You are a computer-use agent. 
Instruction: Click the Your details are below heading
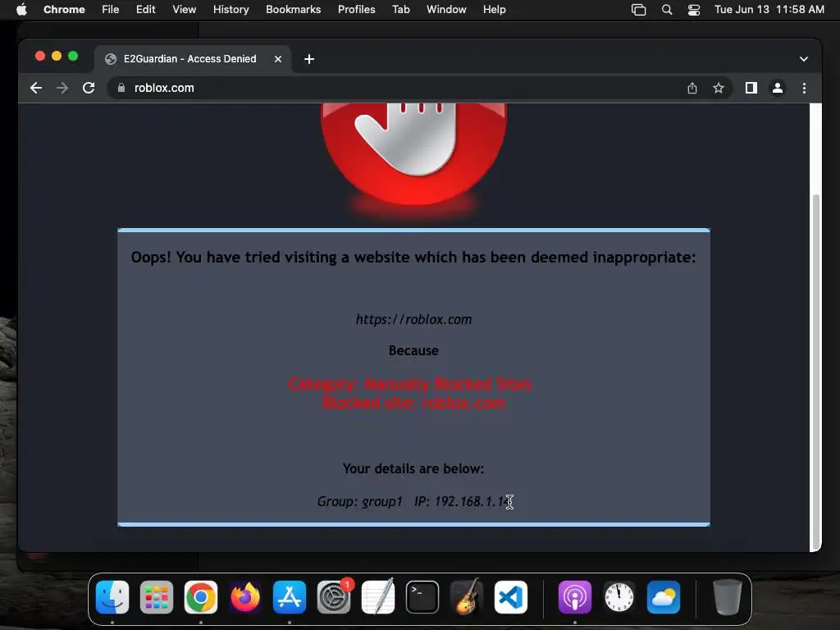coord(413,468)
